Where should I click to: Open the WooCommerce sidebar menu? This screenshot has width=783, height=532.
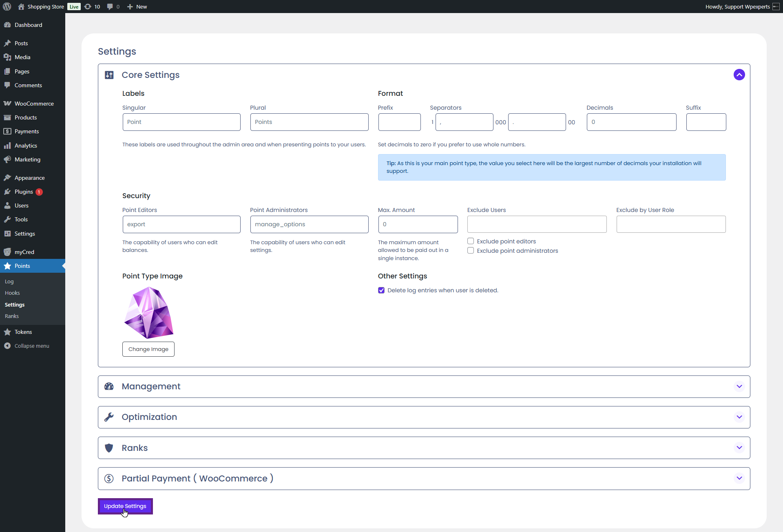pyautogui.click(x=34, y=104)
